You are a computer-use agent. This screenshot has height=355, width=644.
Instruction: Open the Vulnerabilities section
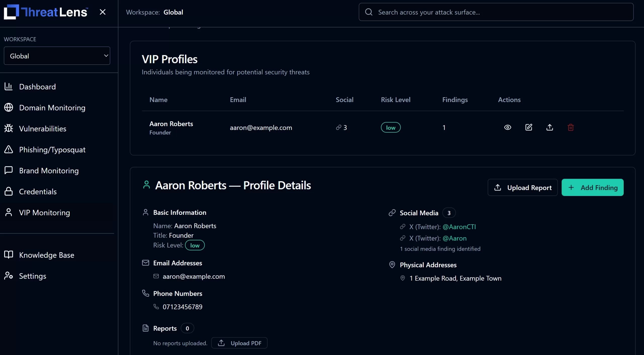(x=43, y=129)
